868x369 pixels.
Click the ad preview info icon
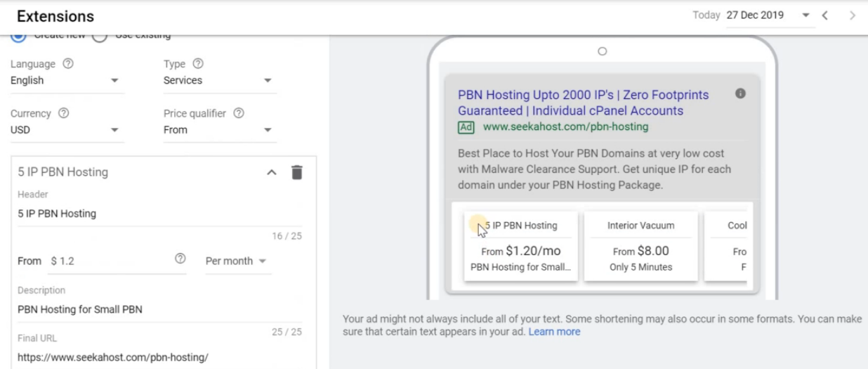[x=739, y=93]
